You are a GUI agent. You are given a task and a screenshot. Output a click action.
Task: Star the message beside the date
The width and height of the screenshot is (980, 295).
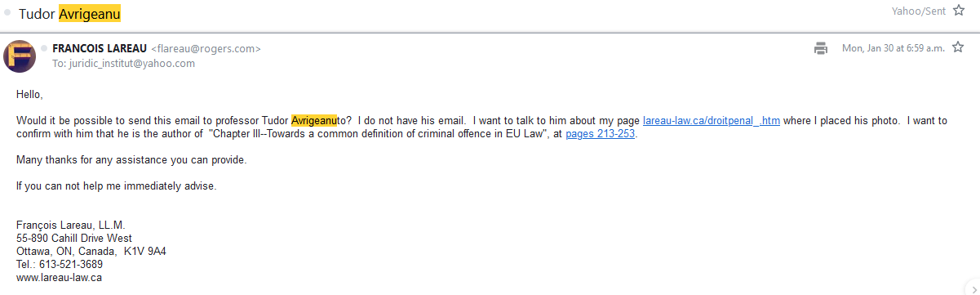click(959, 48)
